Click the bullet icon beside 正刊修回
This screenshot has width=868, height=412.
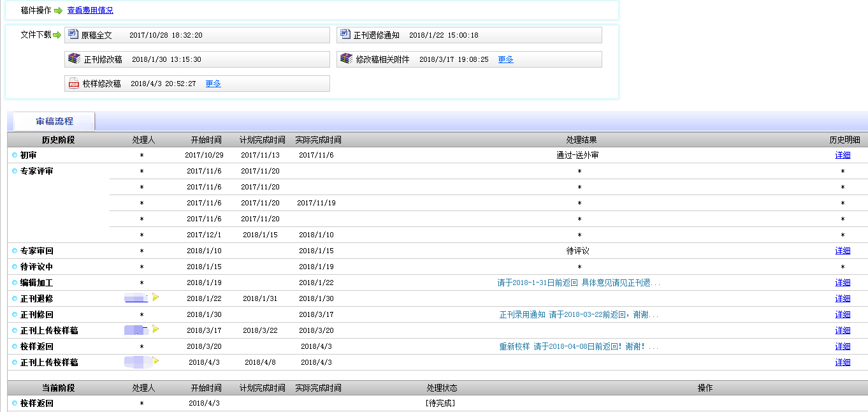pyautogui.click(x=15, y=314)
